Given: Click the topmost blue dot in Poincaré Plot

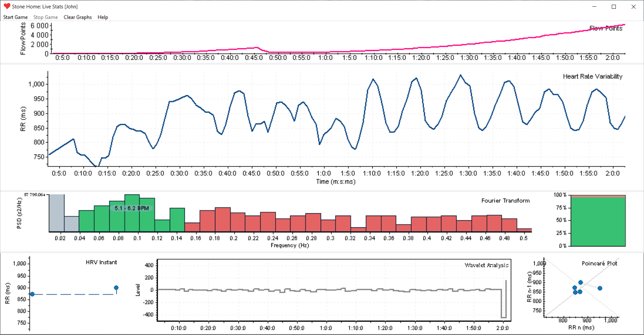Looking at the screenshot, I should point(581,282).
